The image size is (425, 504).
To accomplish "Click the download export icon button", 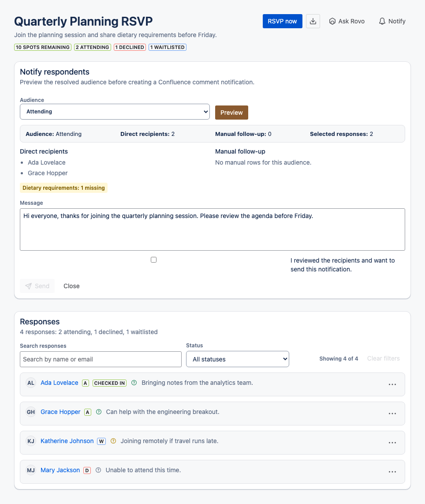I will point(313,21).
